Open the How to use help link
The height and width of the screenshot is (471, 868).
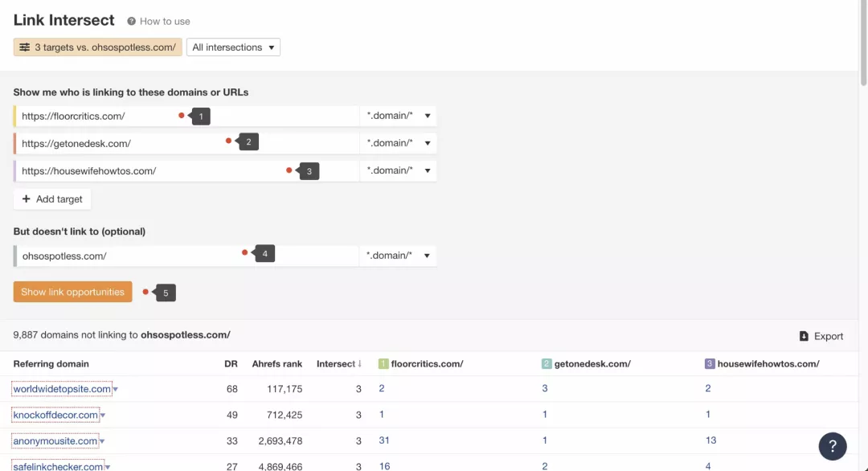pyautogui.click(x=165, y=21)
